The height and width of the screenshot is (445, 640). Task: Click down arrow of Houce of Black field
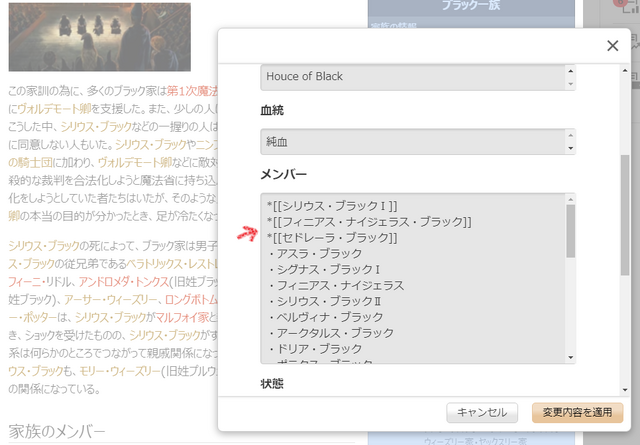click(x=571, y=84)
